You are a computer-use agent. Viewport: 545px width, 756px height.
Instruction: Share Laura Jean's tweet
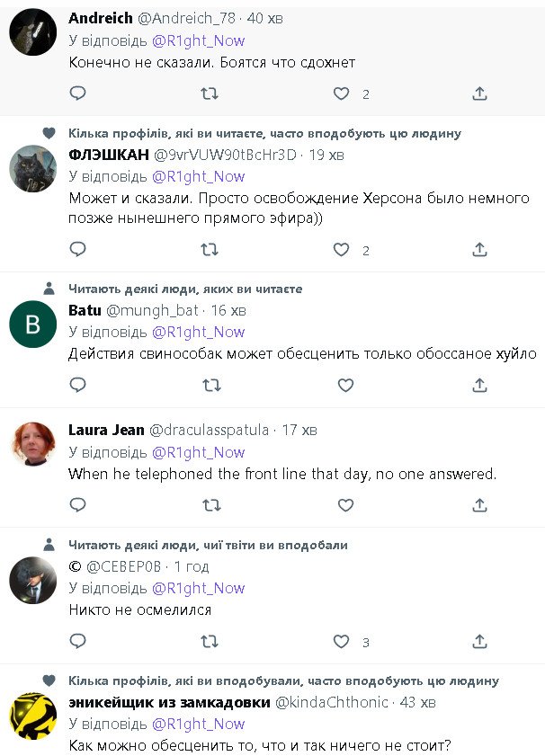tap(479, 505)
